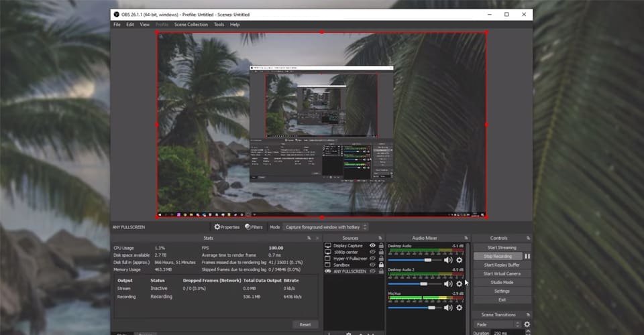Click the transition Duration 250 ms field
The width and height of the screenshot is (644, 335).
[508, 333]
